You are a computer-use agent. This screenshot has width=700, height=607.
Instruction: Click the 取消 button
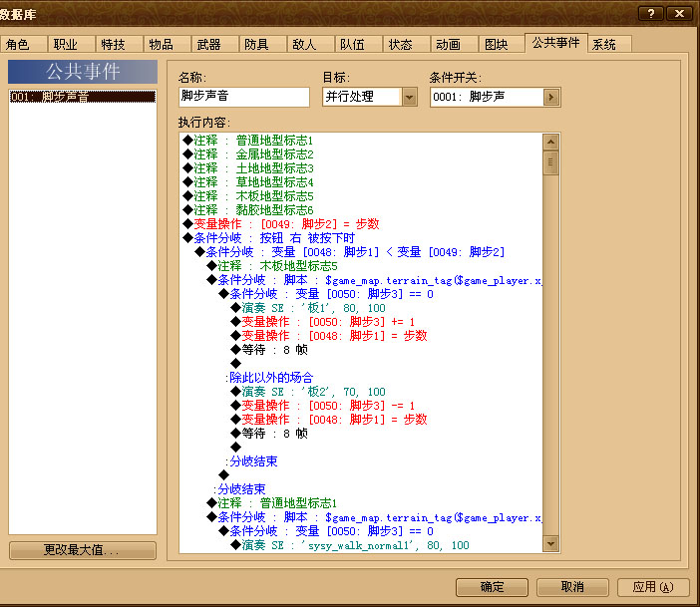[572, 587]
